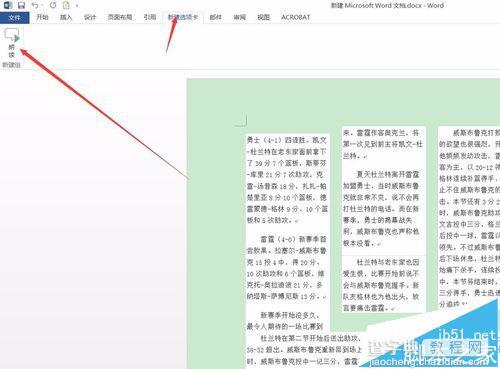Switch to the 开始 tab
This screenshot has width=500, height=369.
(x=42, y=17)
